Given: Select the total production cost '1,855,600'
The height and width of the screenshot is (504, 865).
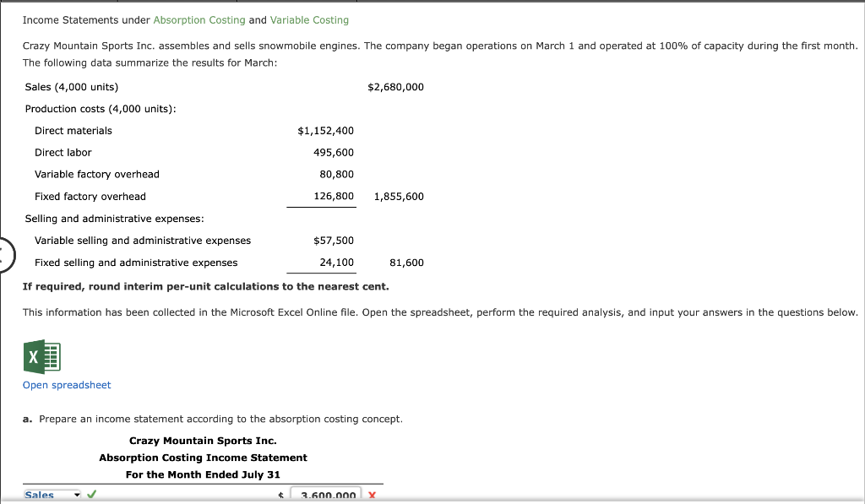Looking at the screenshot, I should 399,197.
